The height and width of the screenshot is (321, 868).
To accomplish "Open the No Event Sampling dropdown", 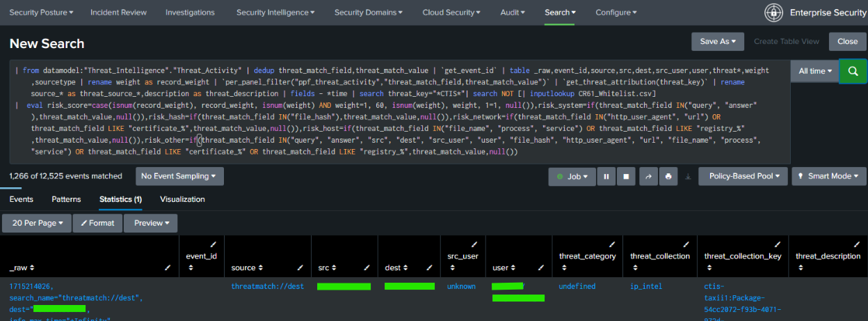I will [x=179, y=176].
